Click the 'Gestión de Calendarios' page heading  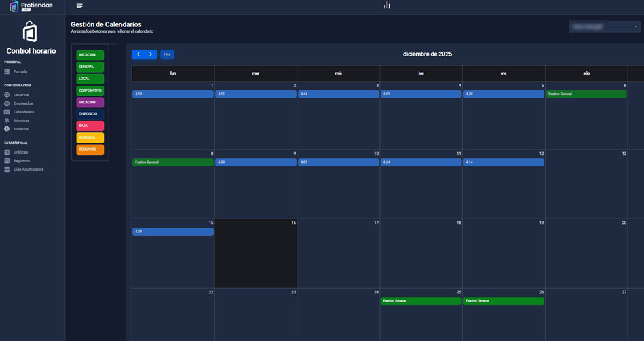106,24
